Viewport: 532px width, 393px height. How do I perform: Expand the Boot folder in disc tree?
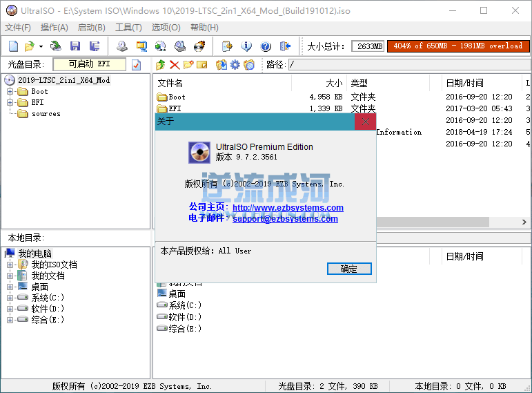(x=10, y=91)
